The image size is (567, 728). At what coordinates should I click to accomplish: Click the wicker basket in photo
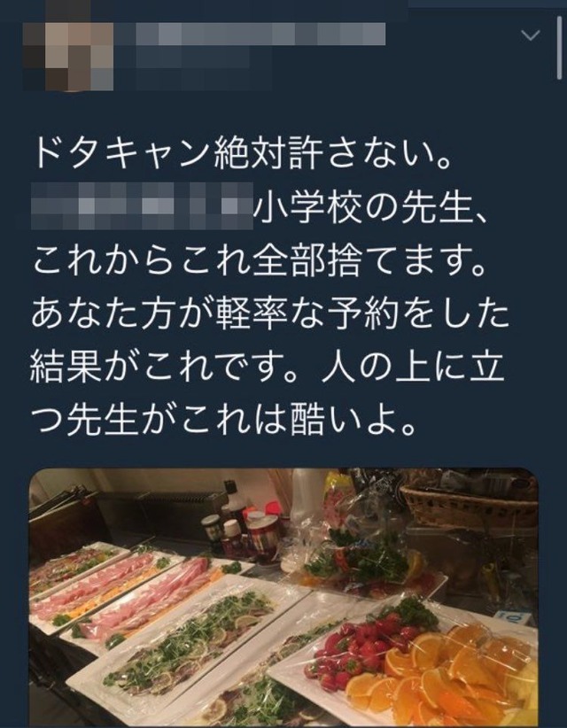tap(469, 504)
